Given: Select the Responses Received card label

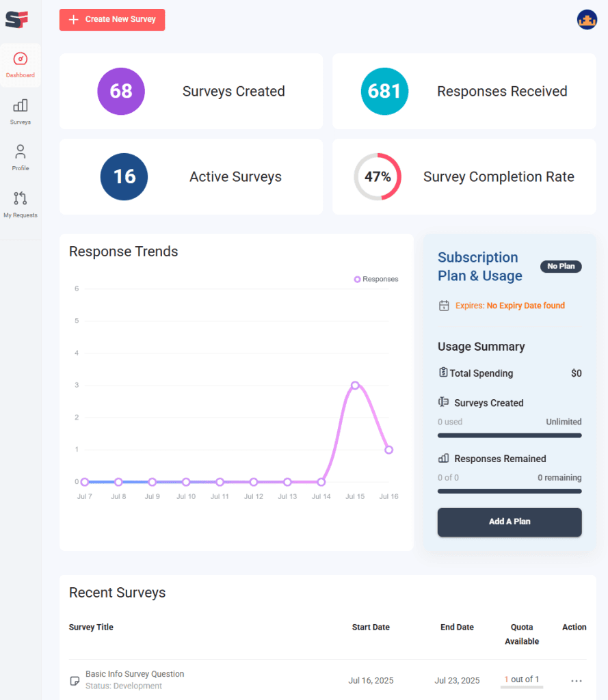Looking at the screenshot, I should point(502,91).
